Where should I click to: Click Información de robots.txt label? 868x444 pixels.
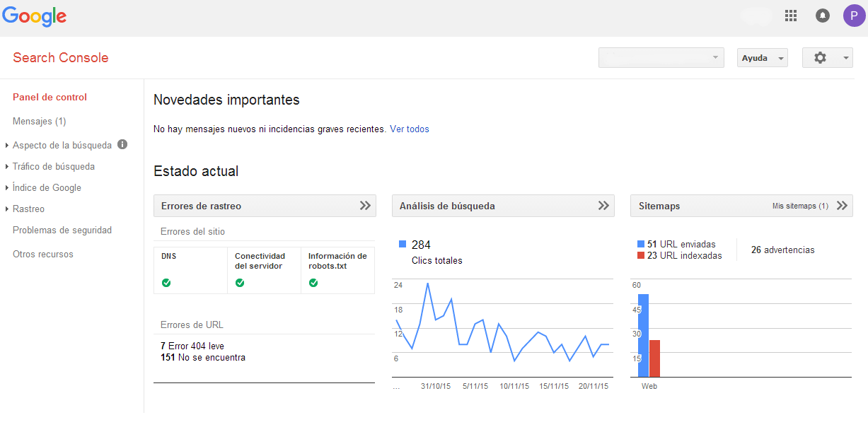click(337, 261)
